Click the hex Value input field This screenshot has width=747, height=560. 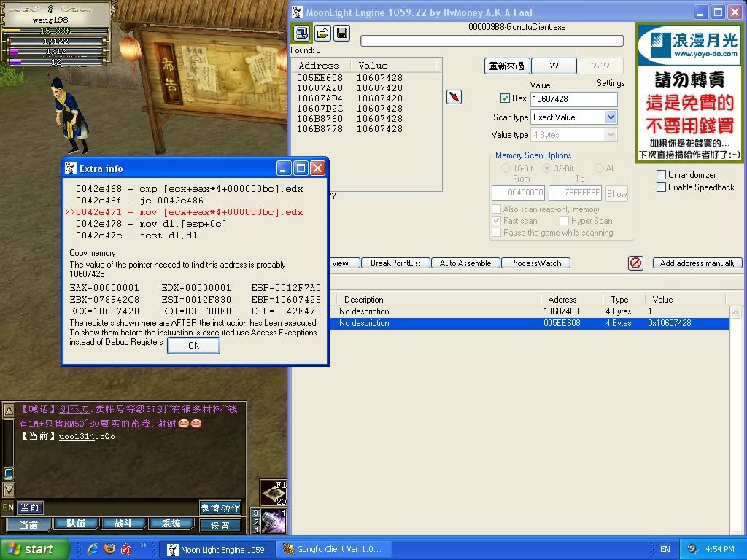(x=573, y=99)
